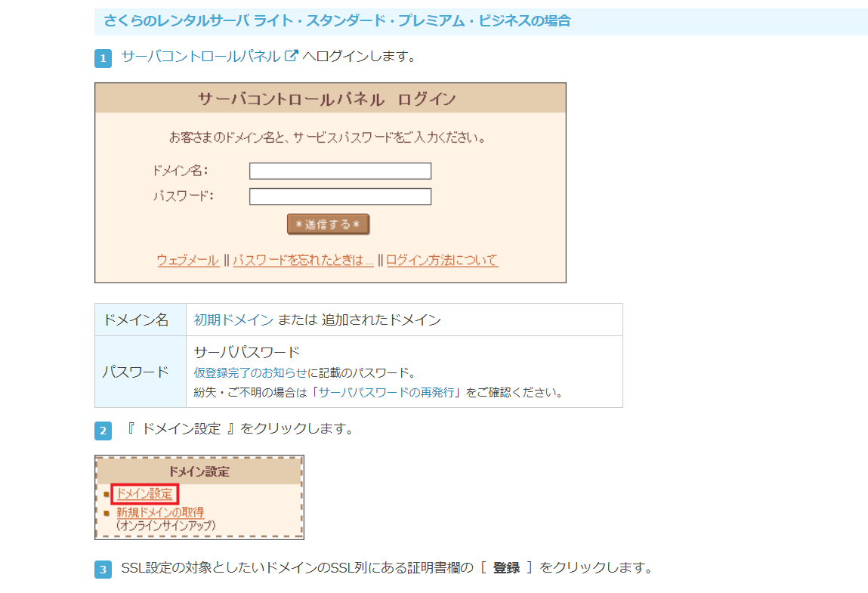Open the 仮登録完了のお知らせ link

coord(250,372)
